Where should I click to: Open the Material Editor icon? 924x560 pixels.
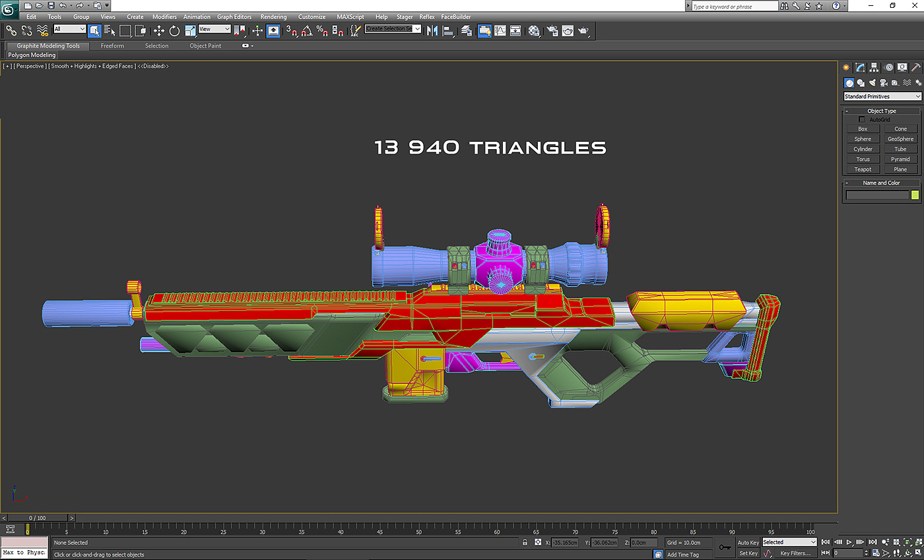pos(535,30)
